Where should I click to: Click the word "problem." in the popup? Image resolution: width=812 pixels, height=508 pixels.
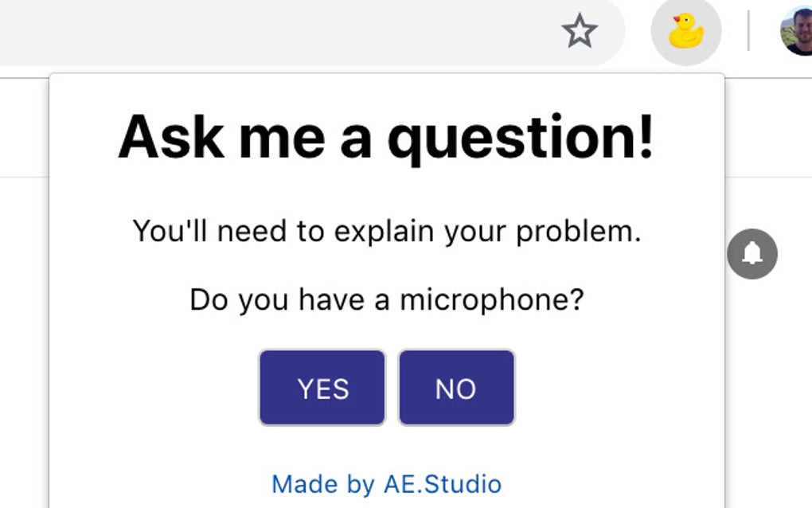pyautogui.click(x=578, y=232)
